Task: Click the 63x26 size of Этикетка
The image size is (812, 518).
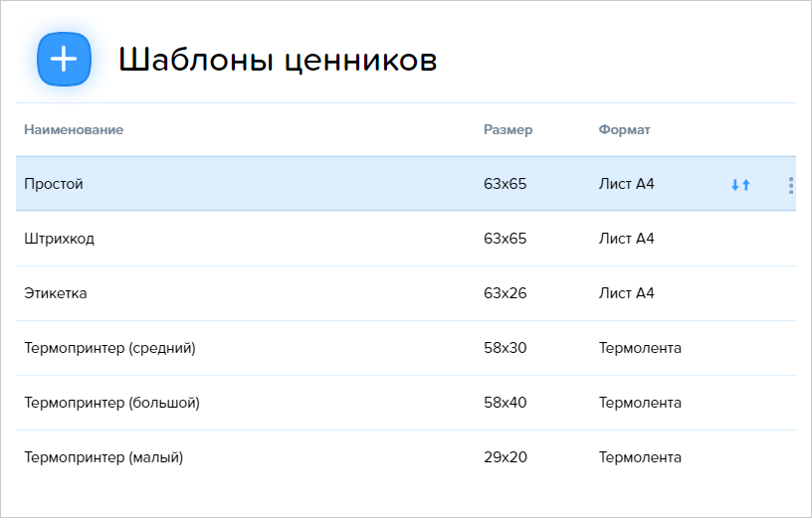Action: (x=505, y=293)
